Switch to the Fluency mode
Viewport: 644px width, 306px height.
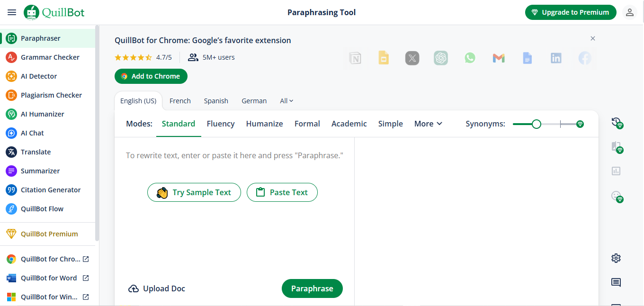221,124
